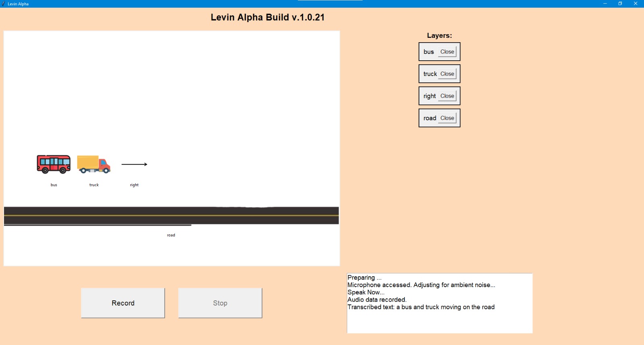Image resolution: width=644 pixels, height=345 pixels.
Task: Click the Layers heading
Action: coord(439,35)
